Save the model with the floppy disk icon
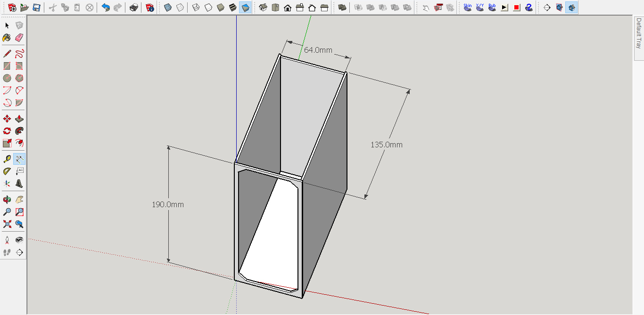Image resolution: width=644 pixels, height=315 pixels. click(x=36, y=8)
